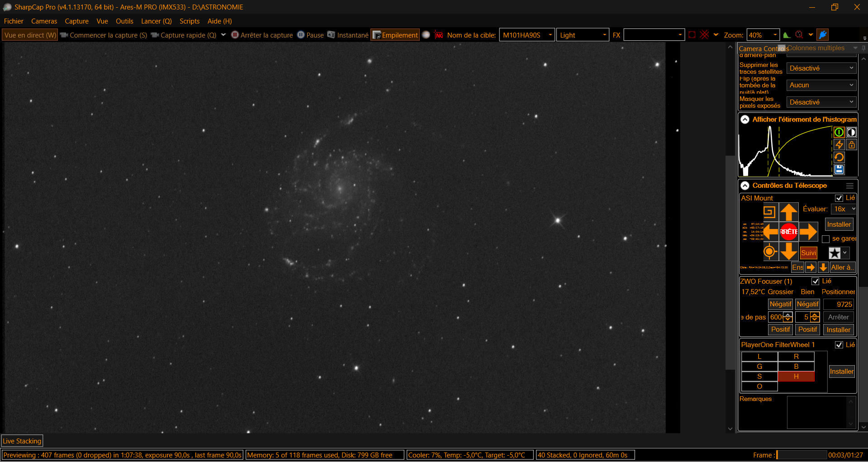Click the half-black half-white contrast icon

tap(851, 132)
